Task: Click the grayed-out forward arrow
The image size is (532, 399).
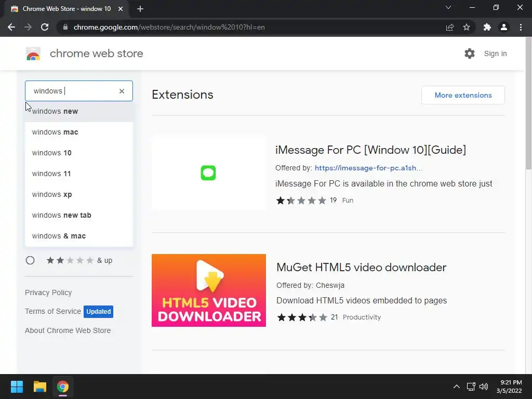Action: click(x=28, y=27)
